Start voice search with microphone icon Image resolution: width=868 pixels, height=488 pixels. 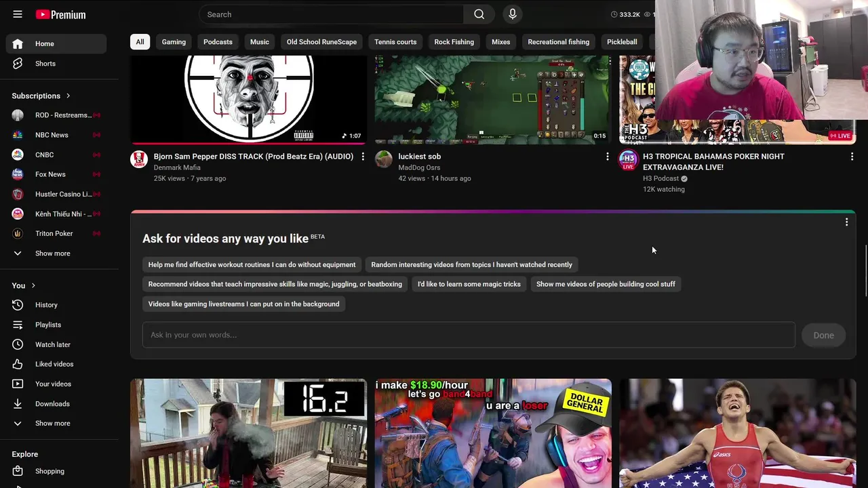(513, 14)
